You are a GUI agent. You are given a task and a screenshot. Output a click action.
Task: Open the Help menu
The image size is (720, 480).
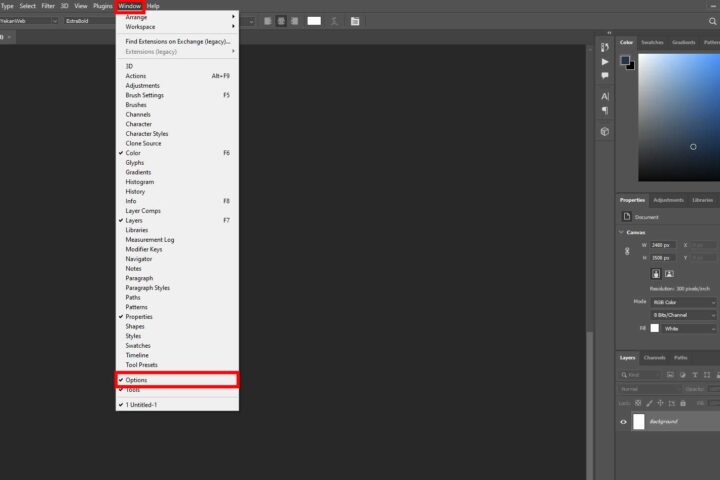tap(153, 6)
